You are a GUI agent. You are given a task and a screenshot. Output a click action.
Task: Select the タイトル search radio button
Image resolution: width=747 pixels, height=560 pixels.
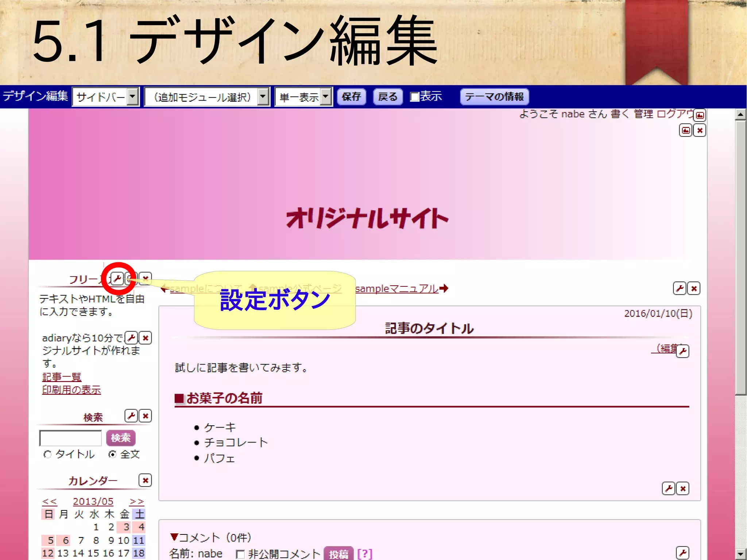pyautogui.click(x=47, y=454)
